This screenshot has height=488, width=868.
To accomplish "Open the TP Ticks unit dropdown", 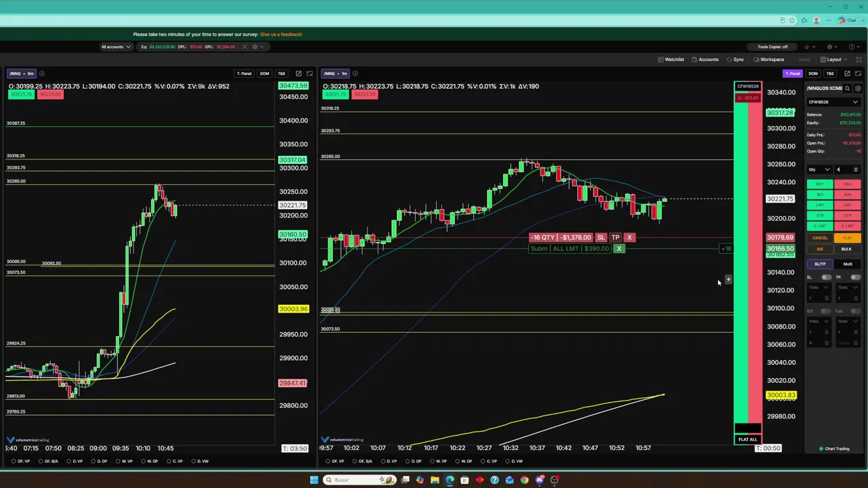I will (848, 287).
